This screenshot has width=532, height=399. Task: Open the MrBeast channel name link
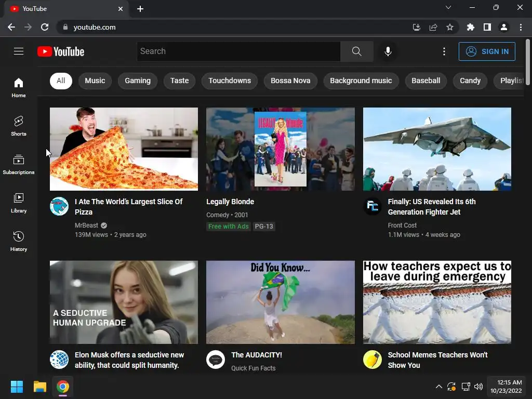pos(87,225)
